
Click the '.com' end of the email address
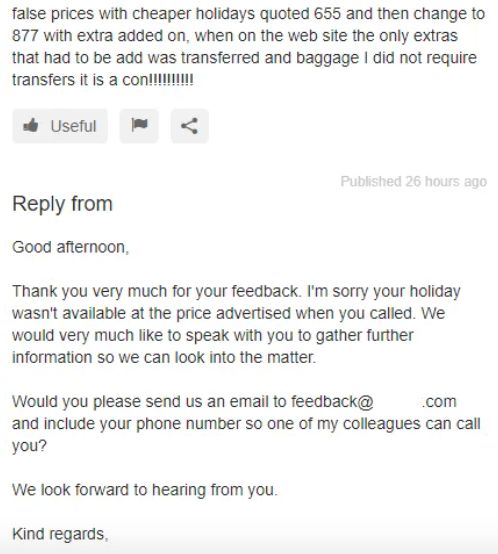(x=439, y=402)
